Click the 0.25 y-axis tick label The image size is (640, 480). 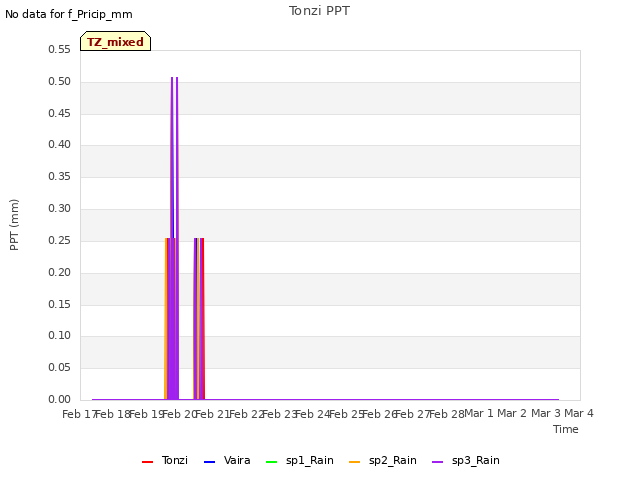(x=60, y=240)
